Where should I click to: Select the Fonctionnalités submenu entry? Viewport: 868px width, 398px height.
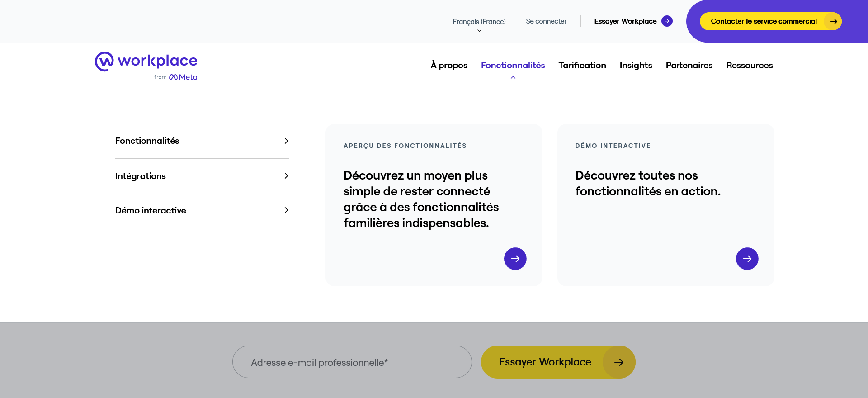click(202, 141)
